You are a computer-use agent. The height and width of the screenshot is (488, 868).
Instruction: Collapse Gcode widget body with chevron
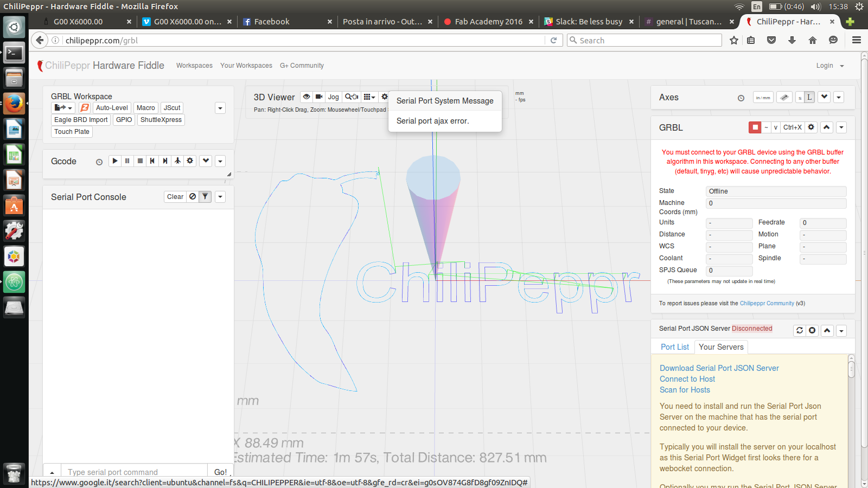pos(206,161)
